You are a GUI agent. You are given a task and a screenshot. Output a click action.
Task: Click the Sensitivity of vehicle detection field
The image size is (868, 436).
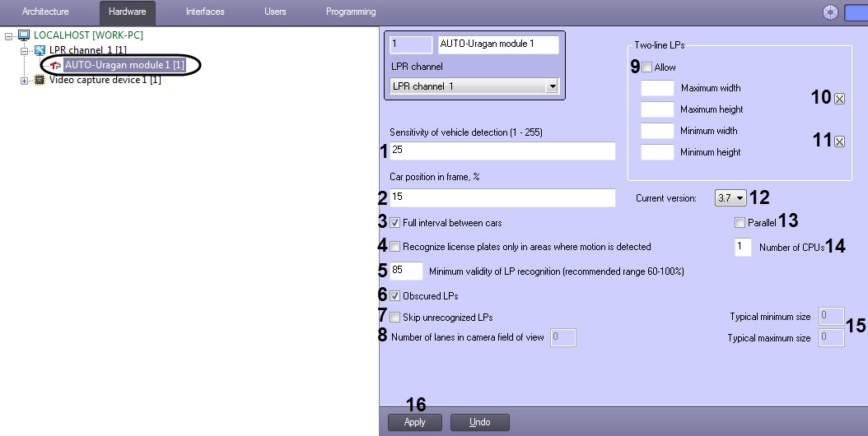coord(502,151)
